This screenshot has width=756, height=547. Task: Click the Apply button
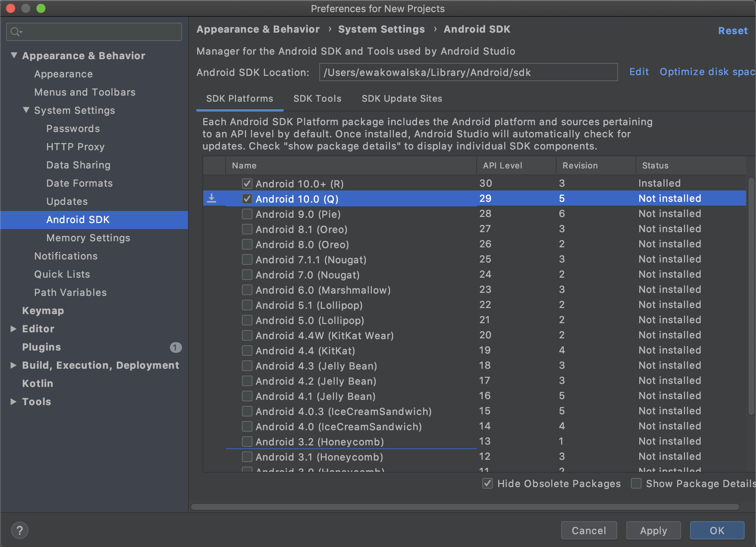pyautogui.click(x=653, y=528)
